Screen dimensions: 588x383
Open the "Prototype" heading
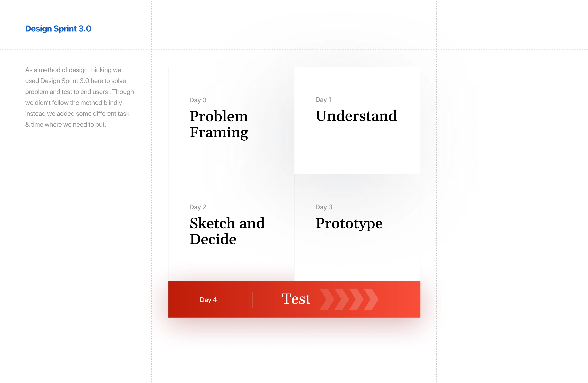point(349,223)
